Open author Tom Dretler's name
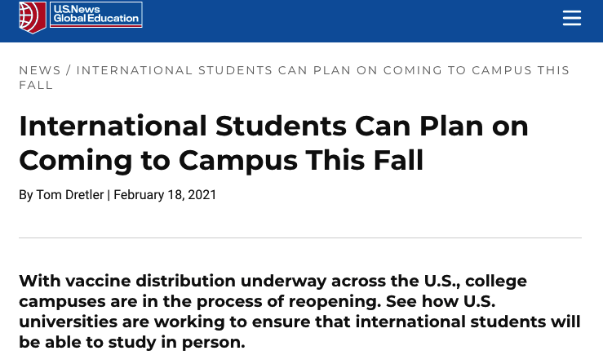 pyautogui.click(x=69, y=195)
